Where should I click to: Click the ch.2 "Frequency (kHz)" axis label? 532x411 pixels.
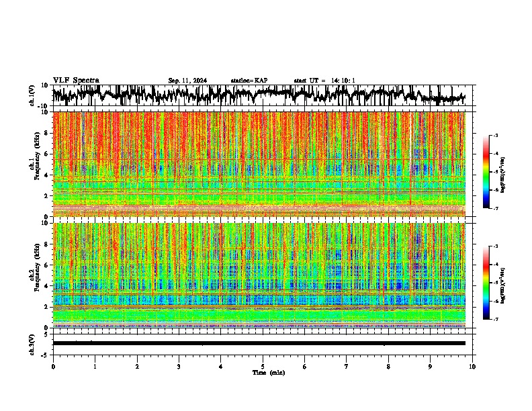[x=38, y=267]
